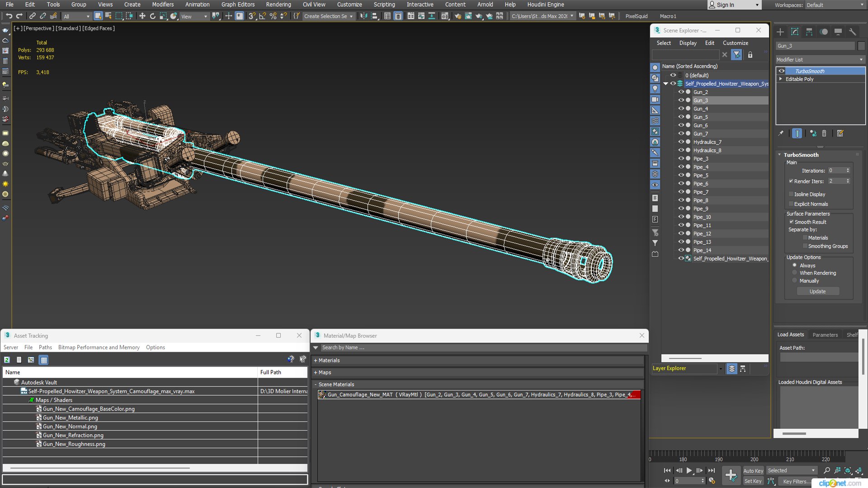Open the Key mode Selected dropdown
Screen dimensions: 868x488
coord(792,470)
